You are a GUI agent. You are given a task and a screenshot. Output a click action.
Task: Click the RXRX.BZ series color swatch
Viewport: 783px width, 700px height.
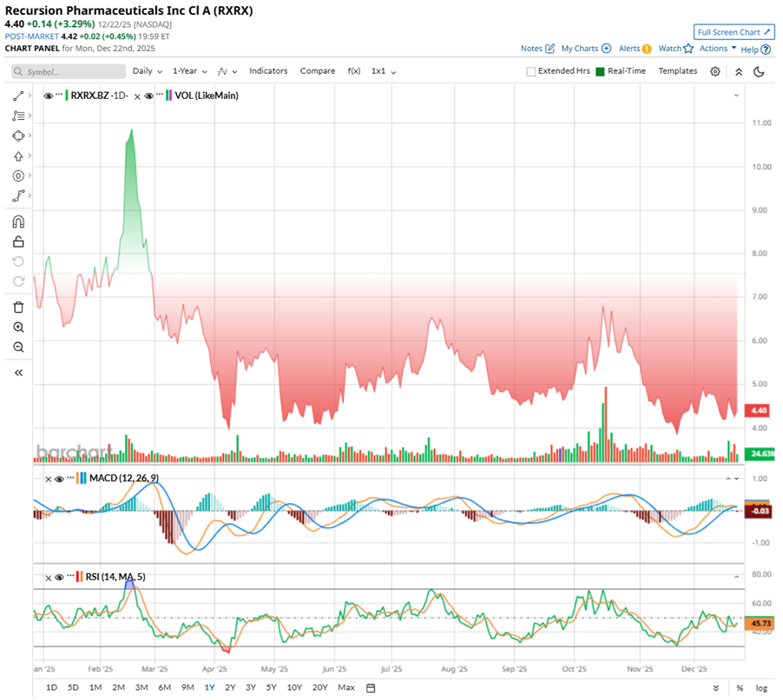(x=67, y=96)
